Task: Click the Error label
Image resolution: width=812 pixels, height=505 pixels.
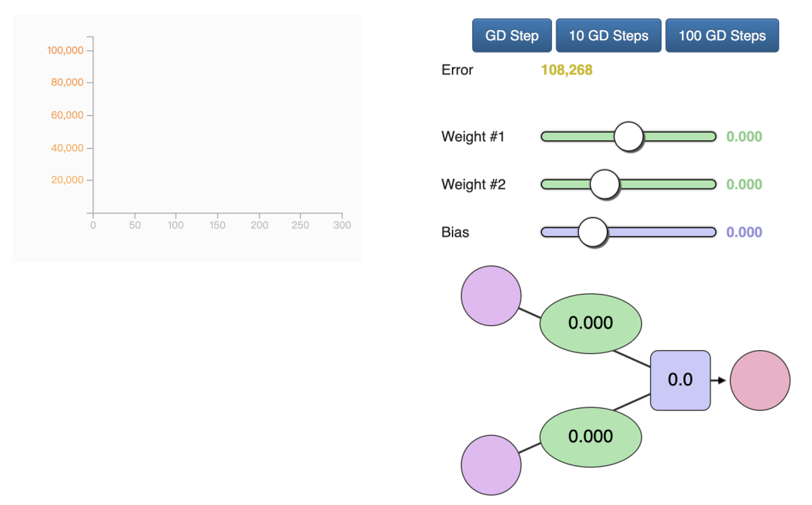Action: click(x=457, y=70)
